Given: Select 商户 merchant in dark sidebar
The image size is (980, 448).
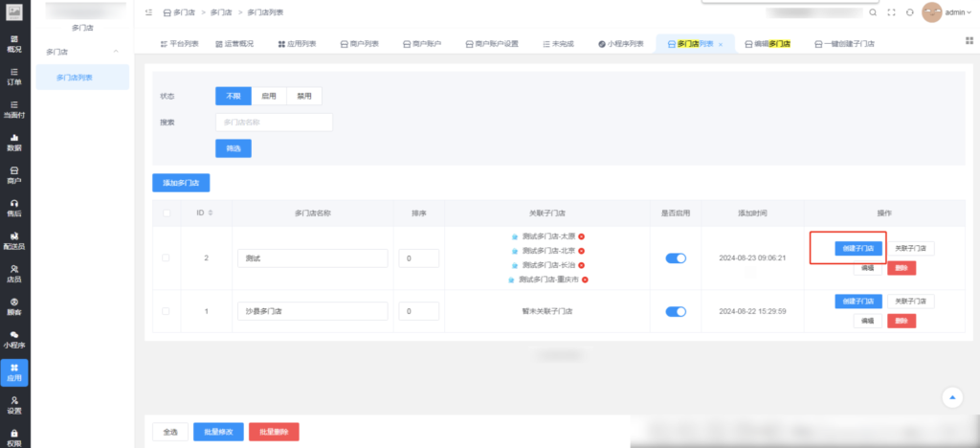Looking at the screenshot, I should (x=13, y=175).
